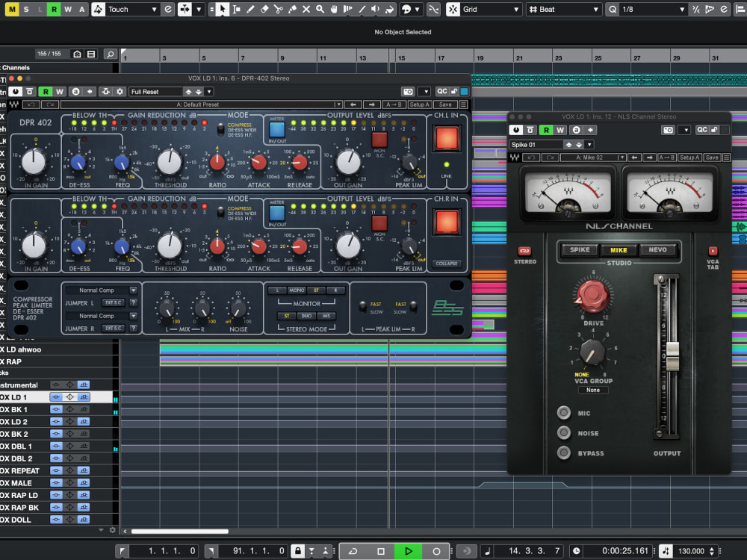Select the Play speaker tool

pos(376,9)
